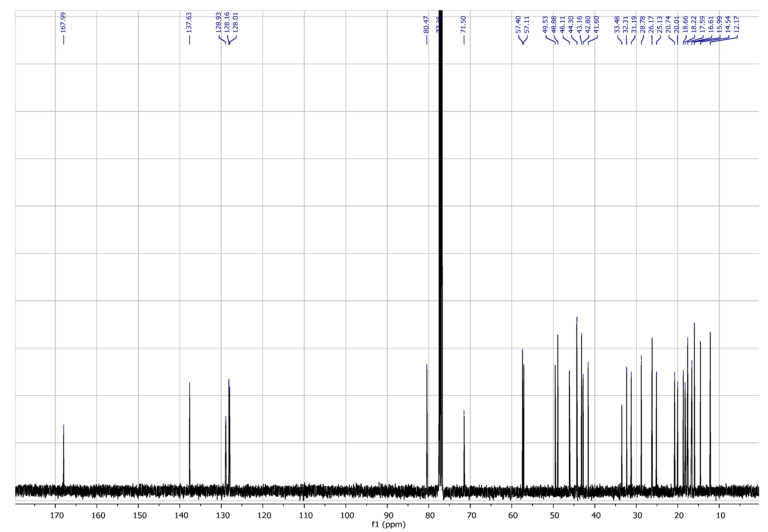Click the 14.54 peak label
This screenshot has width=768, height=532.
pos(728,24)
